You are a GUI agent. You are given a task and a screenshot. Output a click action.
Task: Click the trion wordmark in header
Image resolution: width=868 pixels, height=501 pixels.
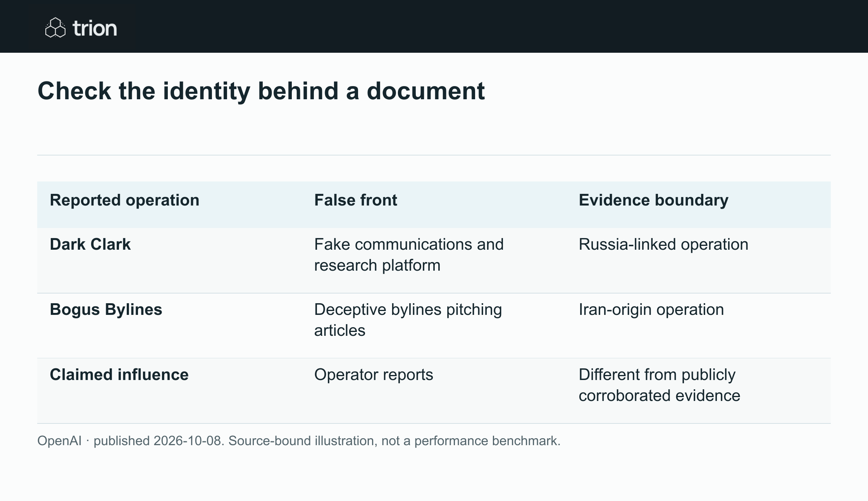pyautogui.click(x=95, y=28)
